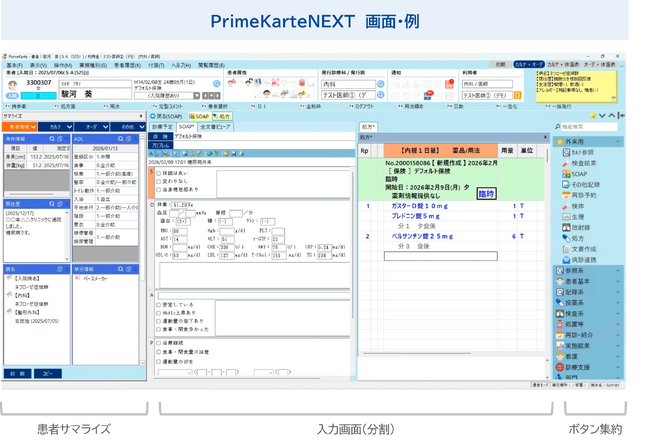Open the その他 dropdown in summarize panel
The image size is (650, 443).
click(x=128, y=127)
